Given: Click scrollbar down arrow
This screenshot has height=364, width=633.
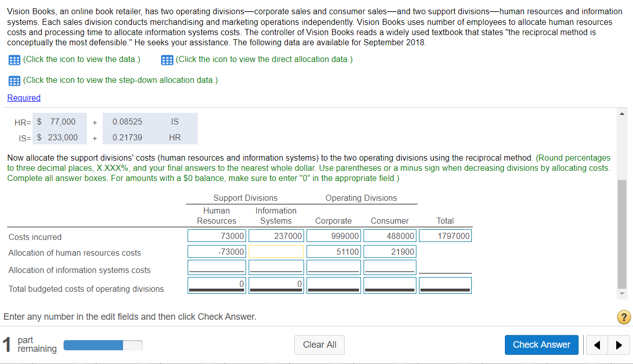Looking at the screenshot, I should click(622, 294).
